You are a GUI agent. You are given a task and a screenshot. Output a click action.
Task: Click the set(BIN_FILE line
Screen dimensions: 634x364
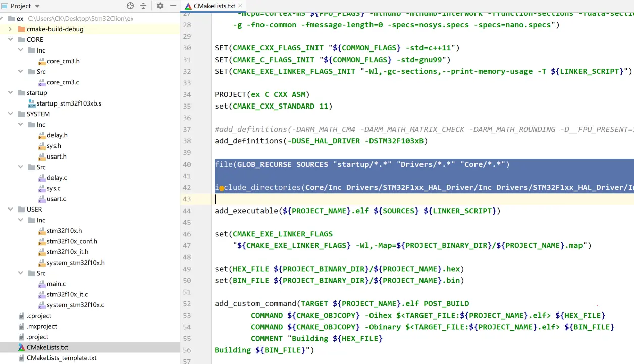point(339,280)
